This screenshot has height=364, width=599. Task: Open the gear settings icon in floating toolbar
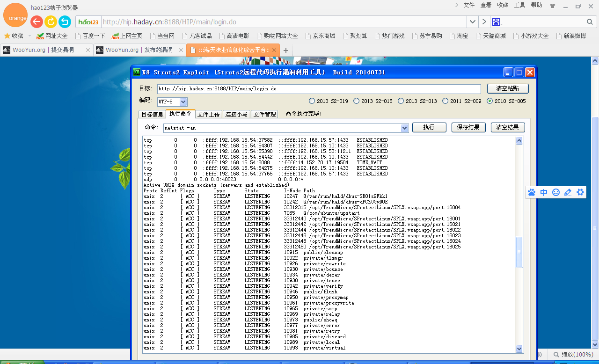point(581,192)
